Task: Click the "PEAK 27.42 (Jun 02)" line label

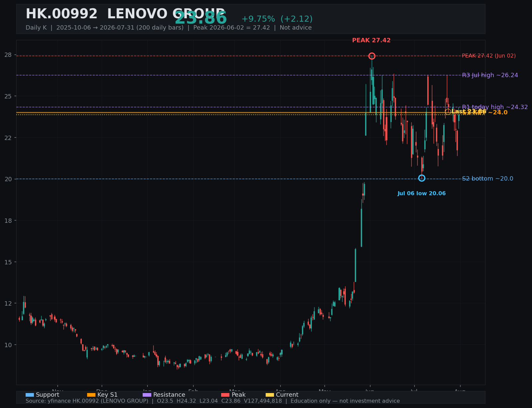Action: pos(489,56)
